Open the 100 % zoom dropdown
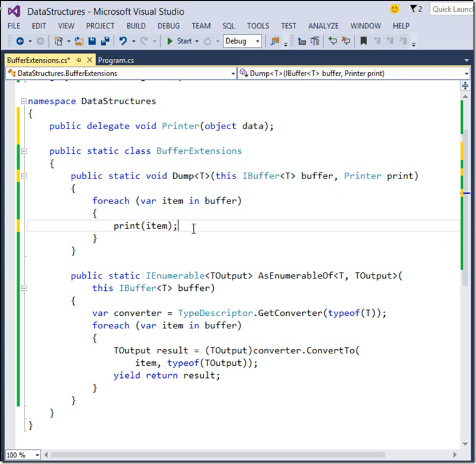Viewport: 476px width, 464px height. [x=23, y=454]
